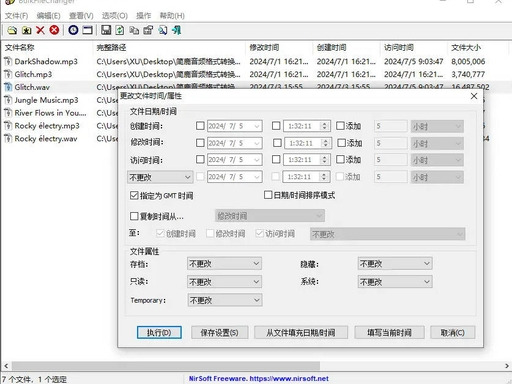Click the Execute Command window icon
Viewport: 512px width, 384px height.
tap(87, 30)
